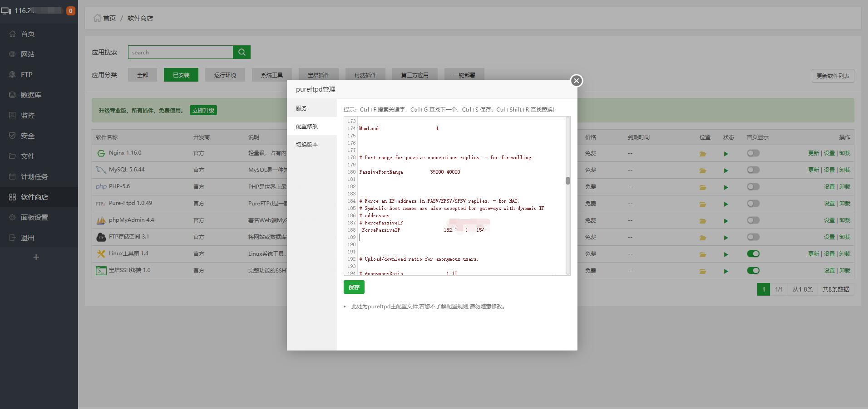Disable homepage display for Linux工具箱
This screenshot has width=868, height=409.
click(x=753, y=254)
